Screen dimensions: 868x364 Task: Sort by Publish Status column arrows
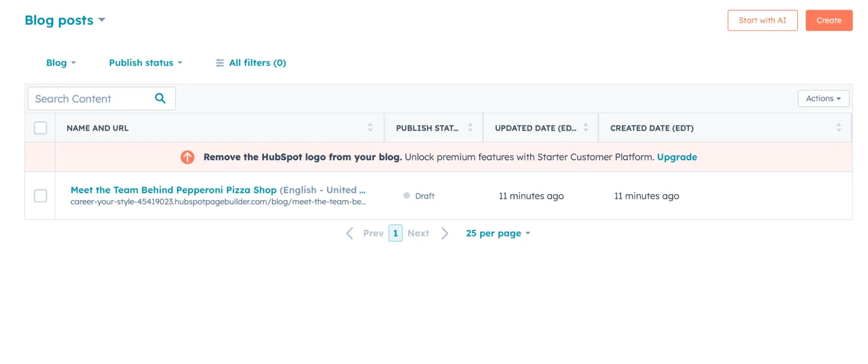(470, 127)
